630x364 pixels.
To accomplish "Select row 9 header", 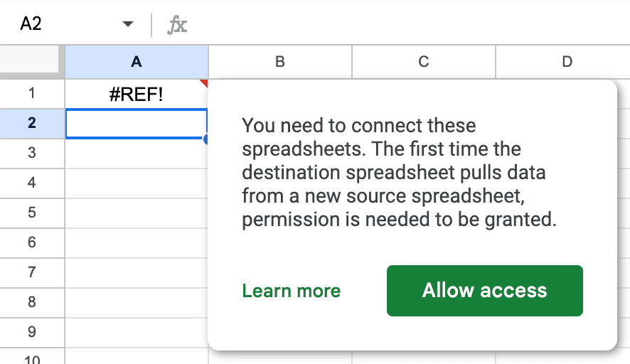I will 32,332.
